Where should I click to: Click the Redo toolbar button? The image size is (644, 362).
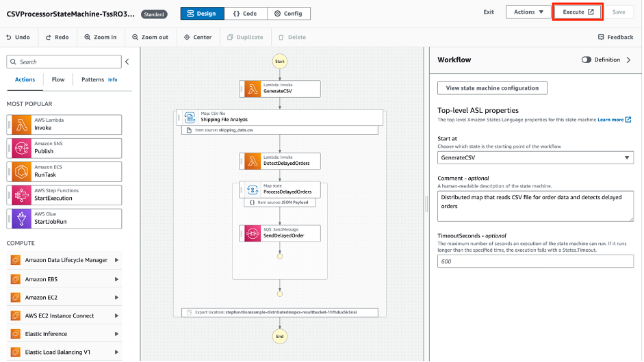click(x=57, y=37)
